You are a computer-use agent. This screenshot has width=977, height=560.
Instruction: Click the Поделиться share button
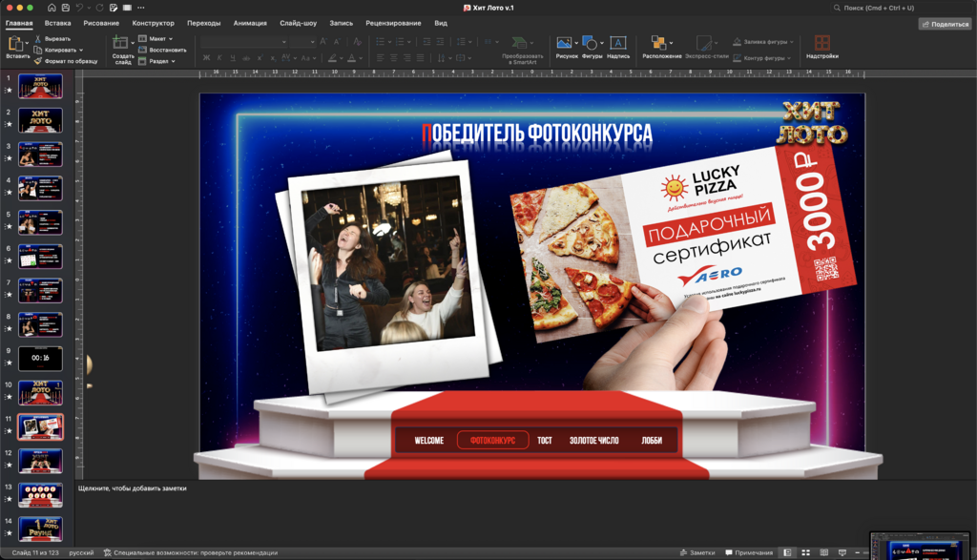(946, 24)
